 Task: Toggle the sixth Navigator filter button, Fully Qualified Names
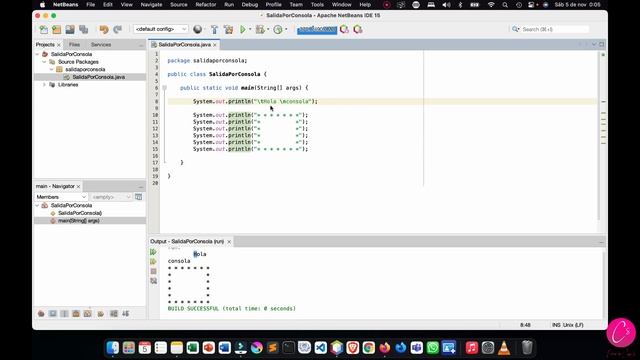pos(101,313)
